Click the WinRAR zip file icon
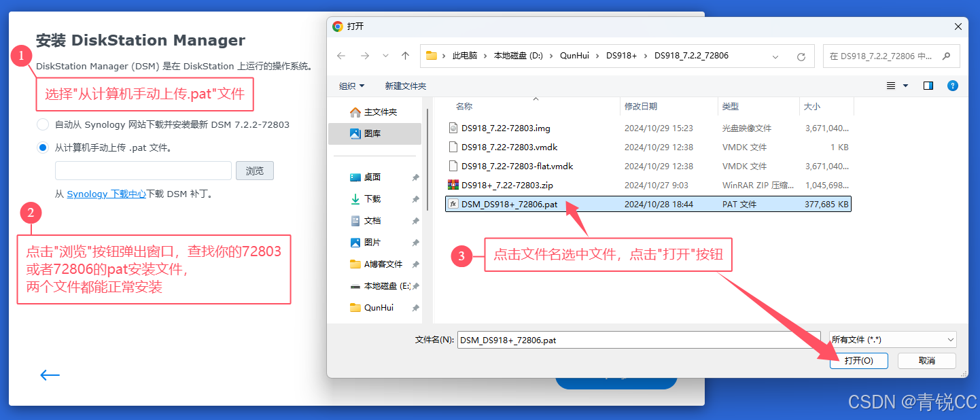Image resolution: width=980 pixels, height=420 pixels. click(454, 185)
